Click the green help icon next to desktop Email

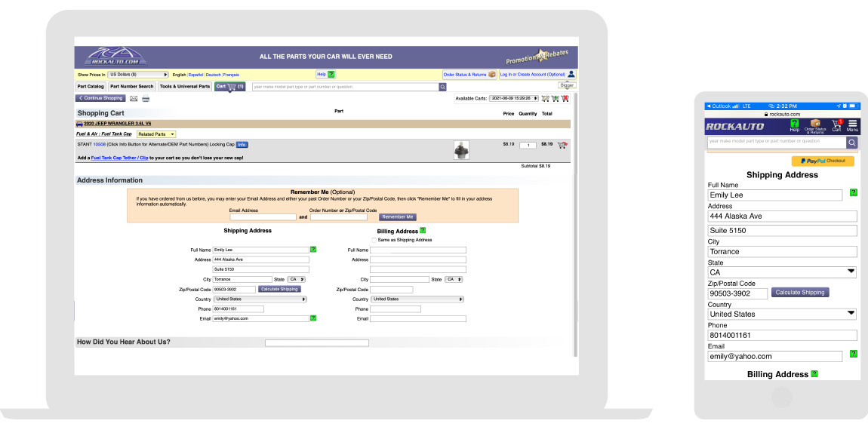[313, 318]
